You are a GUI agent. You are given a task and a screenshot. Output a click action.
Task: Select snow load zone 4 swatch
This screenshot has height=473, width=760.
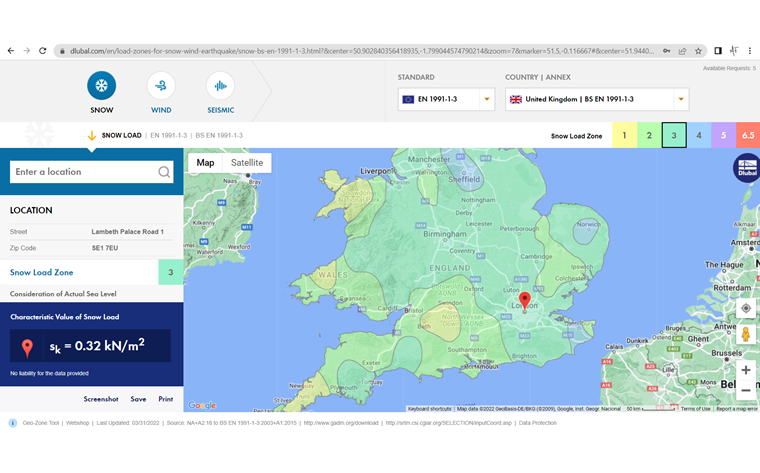click(698, 135)
